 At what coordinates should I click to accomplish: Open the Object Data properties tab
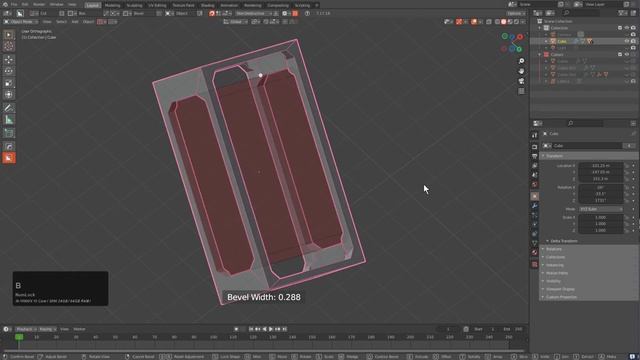535,244
